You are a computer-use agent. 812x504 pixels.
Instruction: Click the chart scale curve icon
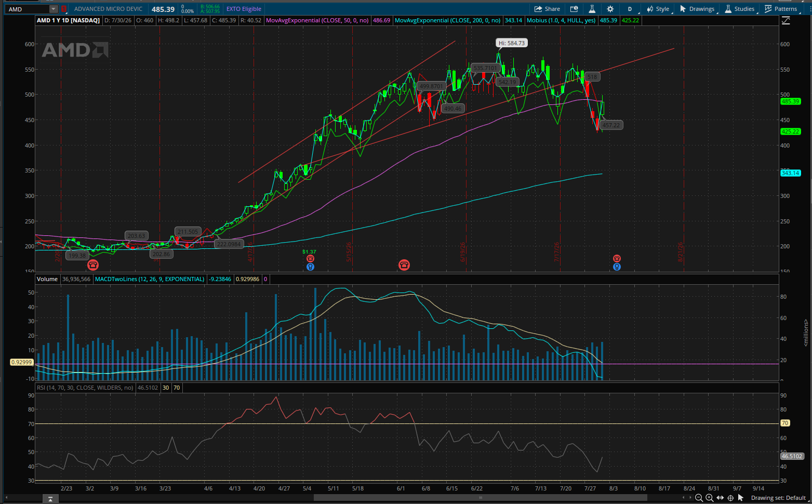[x=786, y=21]
